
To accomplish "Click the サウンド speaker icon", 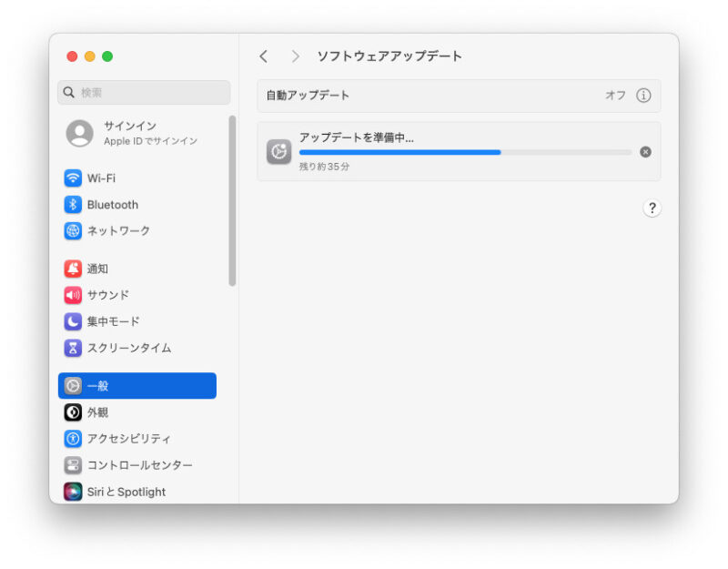I will [73, 295].
